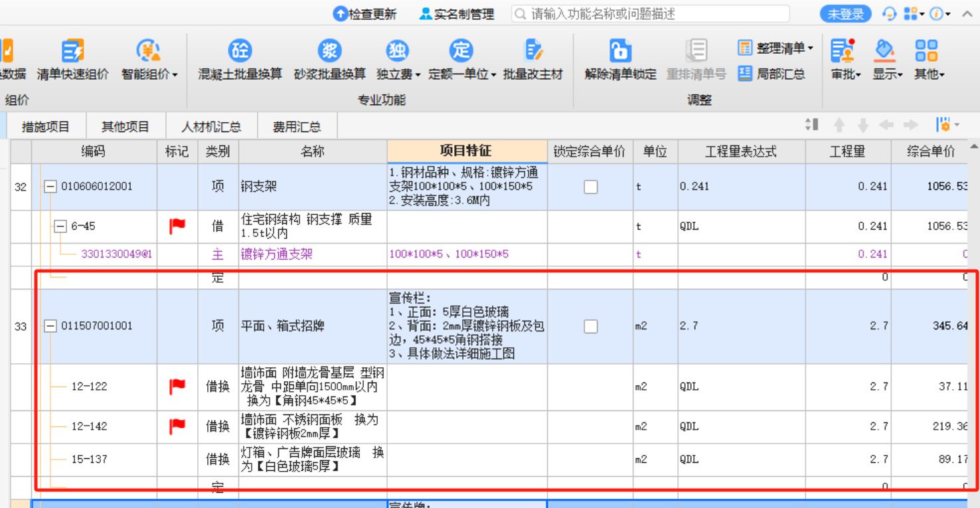Click the 局部汇总 icon
This screenshot has height=508, width=980.
(x=745, y=74)
